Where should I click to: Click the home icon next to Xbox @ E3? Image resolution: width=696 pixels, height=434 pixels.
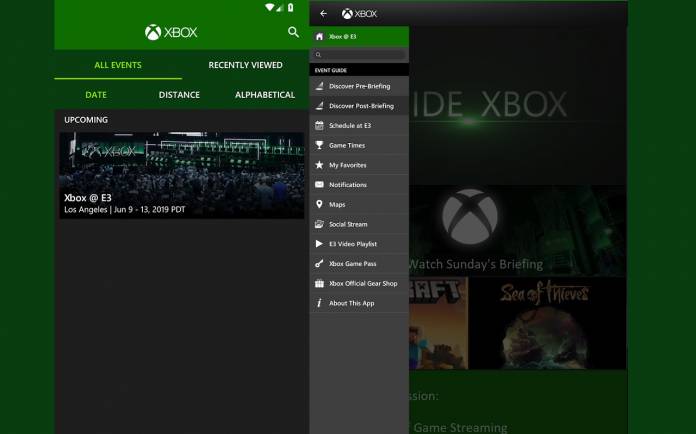(319, 36)
